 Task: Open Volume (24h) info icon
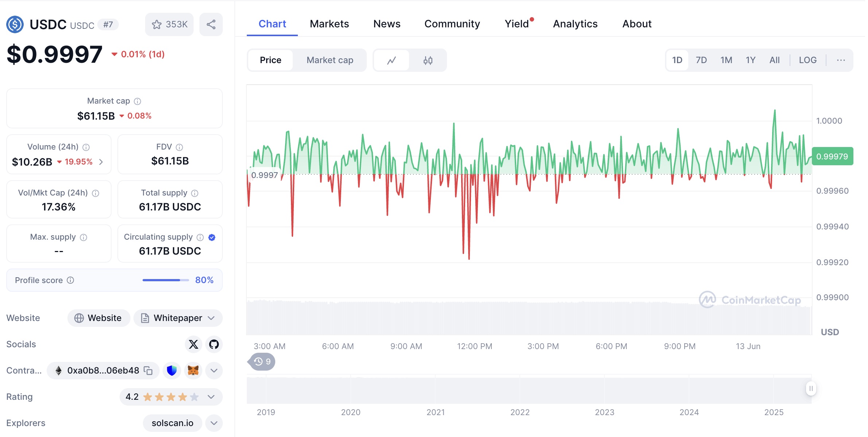[x=86, y=147]
